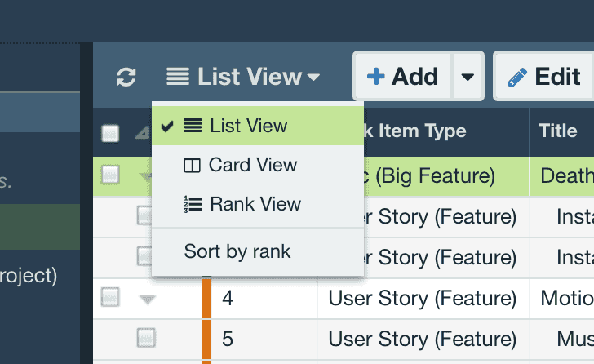Click User Story (Feature) in row 4
The height and width of the screenshot is (364, 594).
click(x=423, y=299)
